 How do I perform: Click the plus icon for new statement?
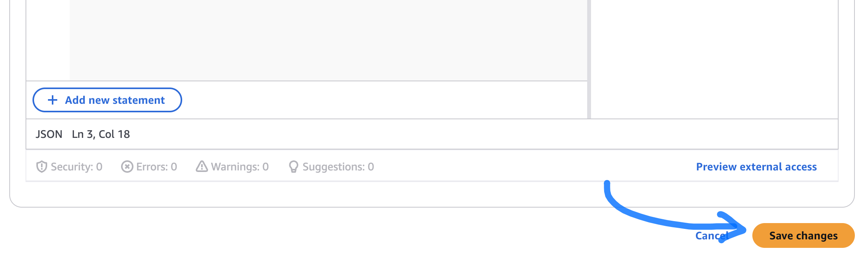(53, 100)
